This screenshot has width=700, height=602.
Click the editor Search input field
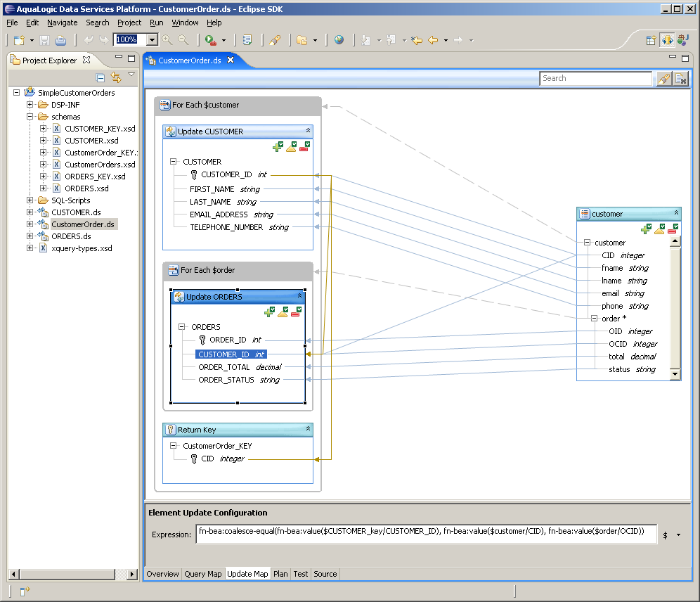595,78
